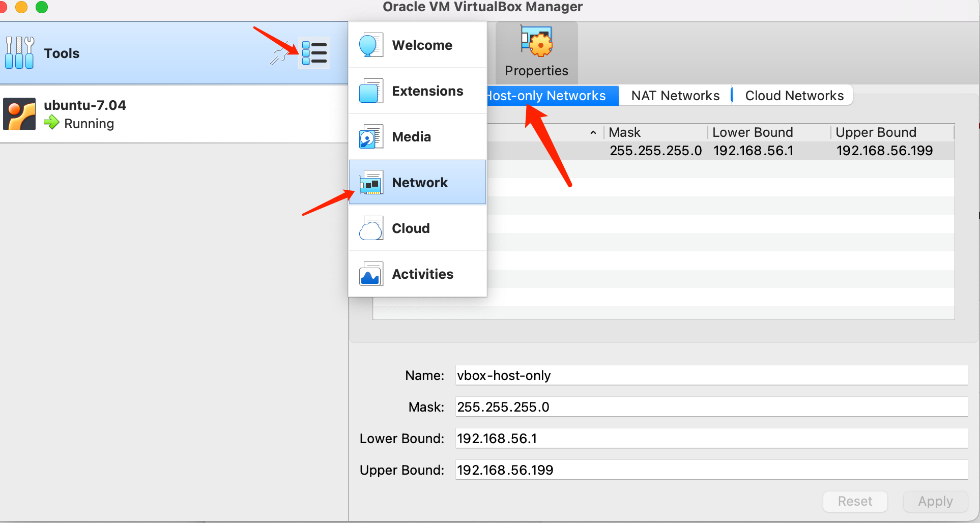The height and width of the screenshot is (523, 980).
Task: Choose Media from the tools menu
Action: pyautogui.click(x=418, y=137)
